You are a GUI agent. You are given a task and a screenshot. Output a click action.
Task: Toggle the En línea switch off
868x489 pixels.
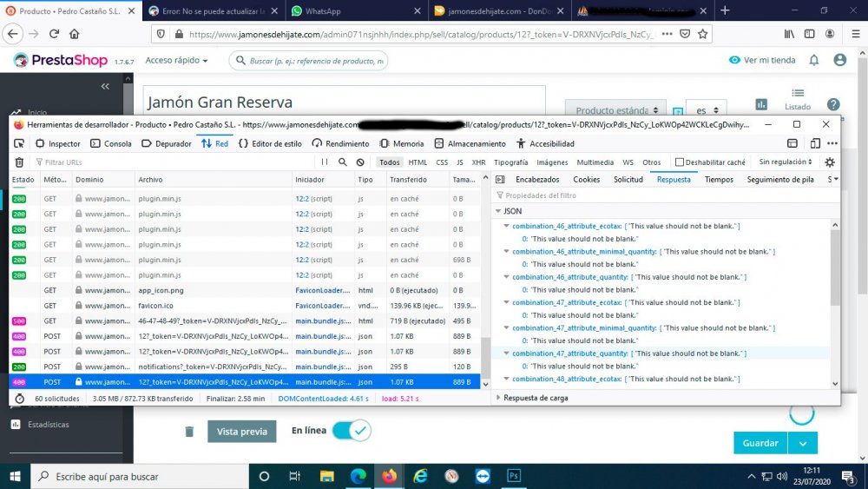[351, 431]
